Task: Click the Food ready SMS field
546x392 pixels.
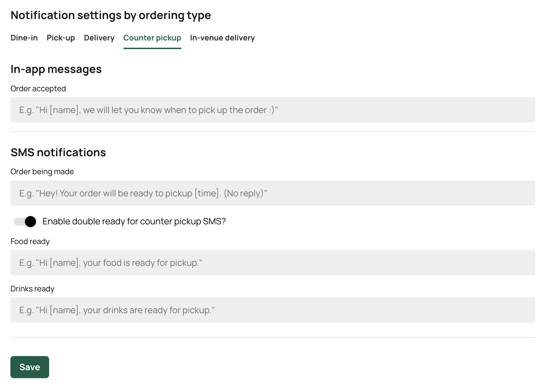Action: click(x=273, y=263)
